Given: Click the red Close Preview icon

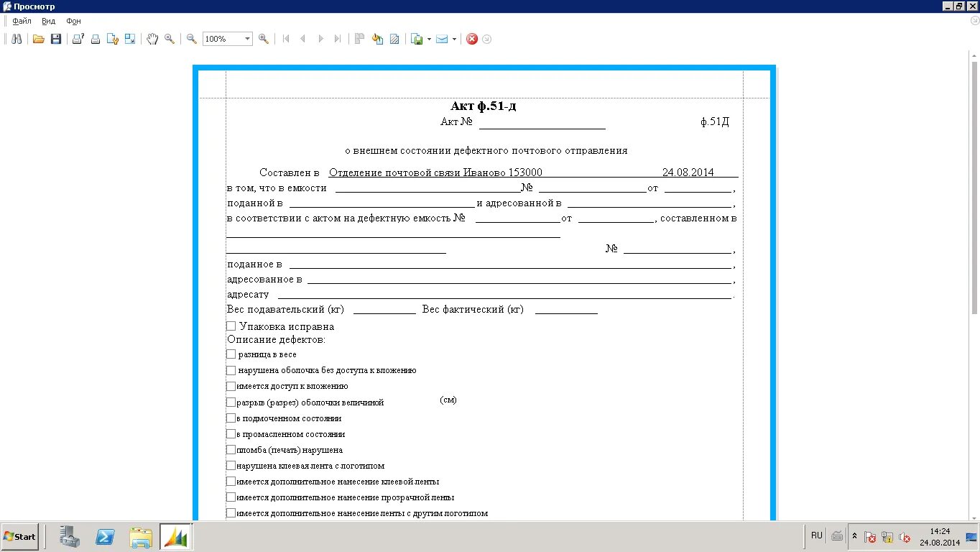Looking at the screenshot, I should click(x=472, y=39).
